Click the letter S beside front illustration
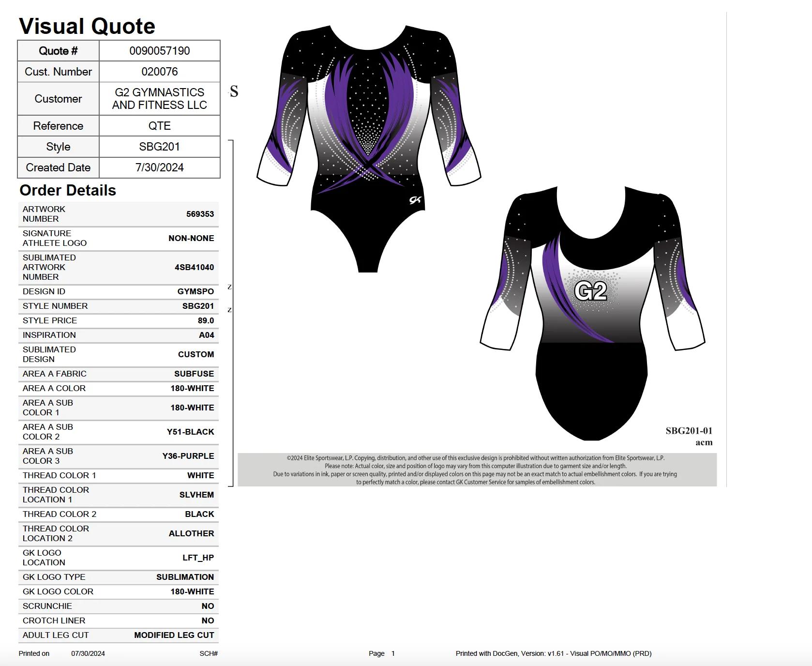The image size is (812, 666). (x=234, y=91)
